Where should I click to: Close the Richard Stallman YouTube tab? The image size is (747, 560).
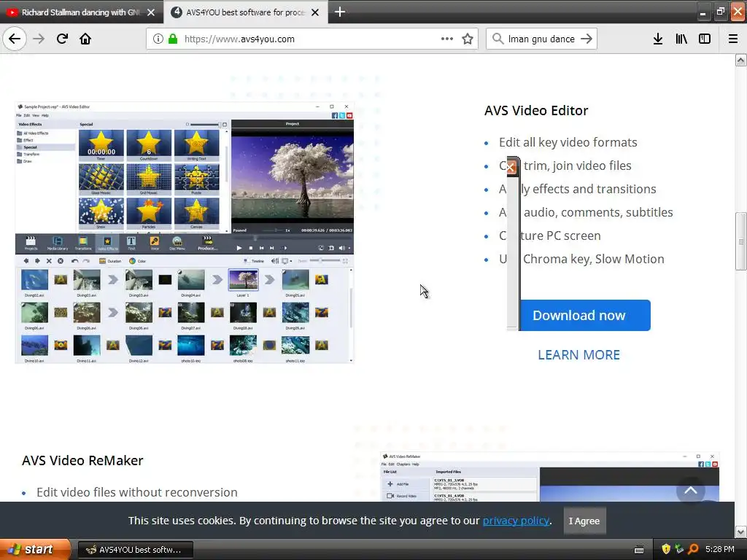tap(151, 12)
